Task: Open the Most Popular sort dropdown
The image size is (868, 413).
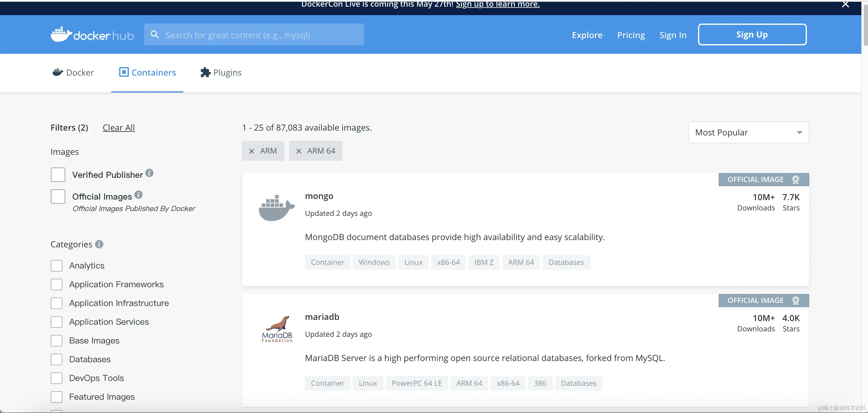Action: [x=748, y=132]
